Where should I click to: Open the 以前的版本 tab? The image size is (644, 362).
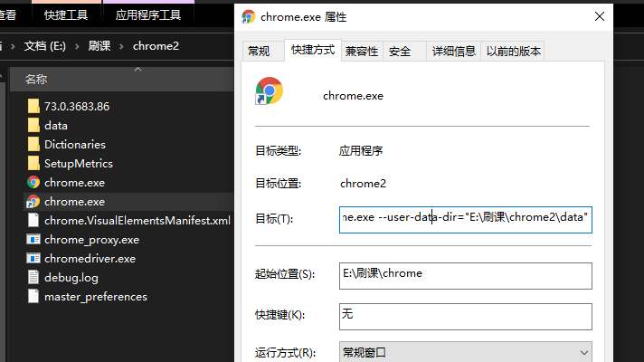coord(514,52)
